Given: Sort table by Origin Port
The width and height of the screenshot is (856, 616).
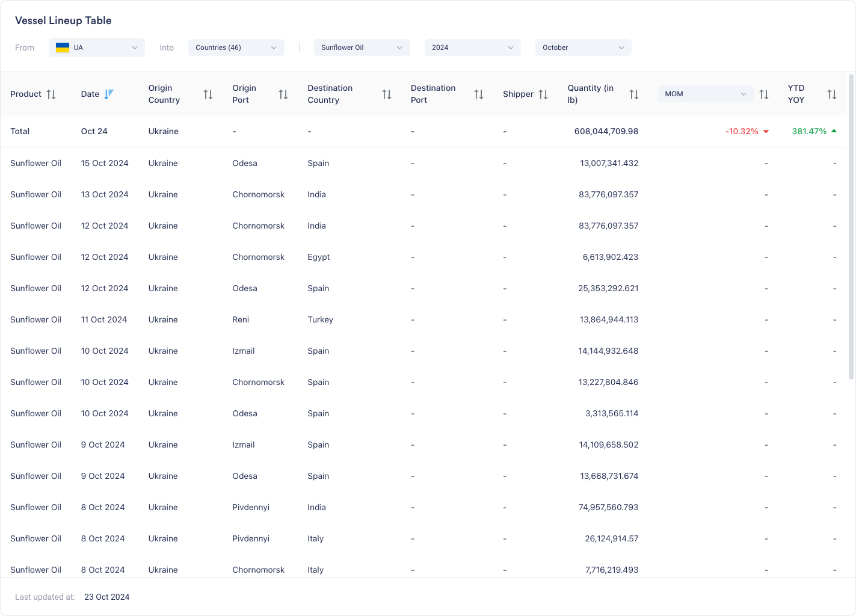Looking at the screenshot, I should pos(283,94).
